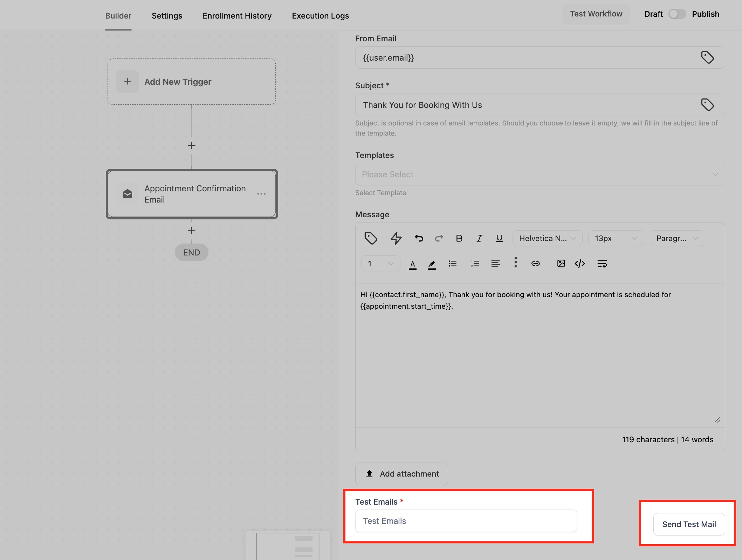
Task: Open custom values with the lightning icon
Action: click(x=396, y=238)
